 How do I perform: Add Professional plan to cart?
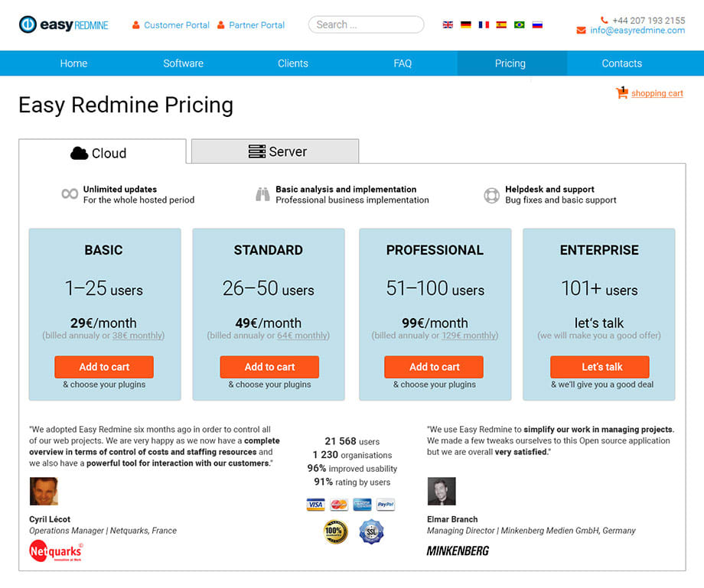coord(434,367)
